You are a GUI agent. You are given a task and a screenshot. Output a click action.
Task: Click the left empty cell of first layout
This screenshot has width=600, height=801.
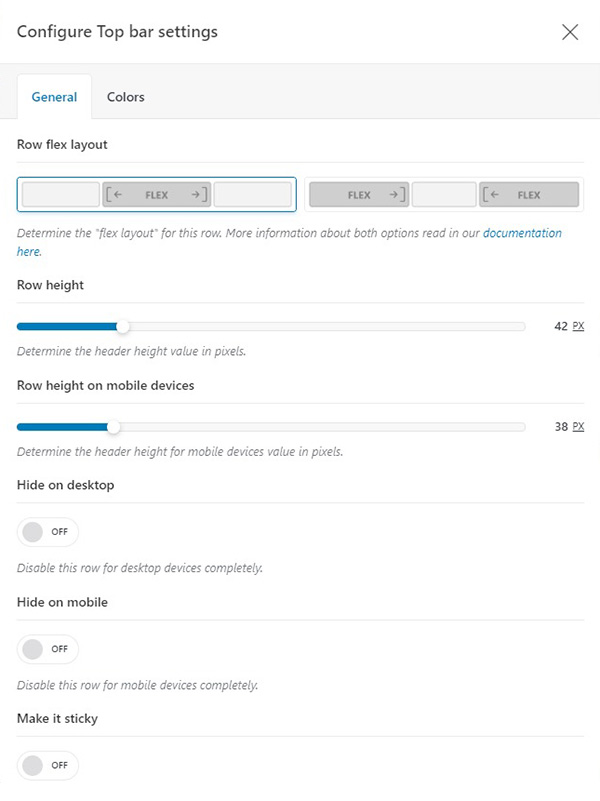pos(60,195)
